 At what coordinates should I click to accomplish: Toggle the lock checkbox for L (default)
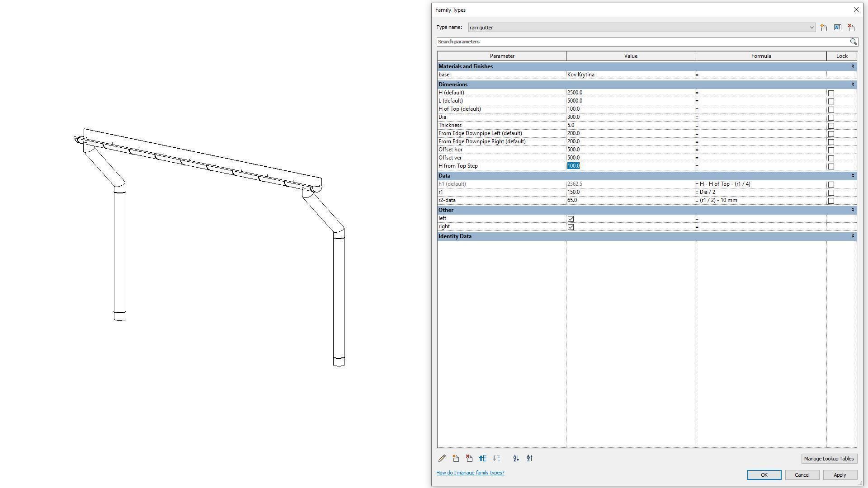click(831, 101)
